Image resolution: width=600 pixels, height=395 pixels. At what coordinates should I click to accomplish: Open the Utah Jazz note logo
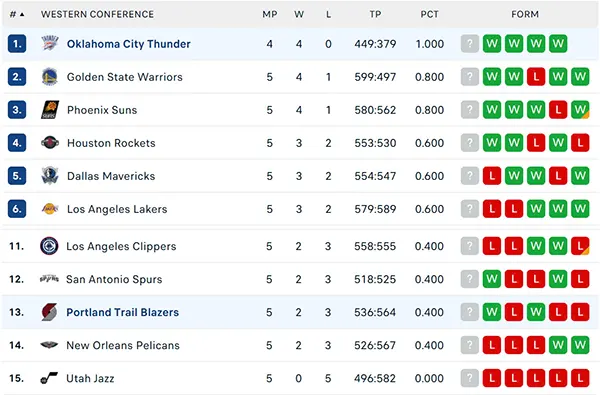pos(49,378)
